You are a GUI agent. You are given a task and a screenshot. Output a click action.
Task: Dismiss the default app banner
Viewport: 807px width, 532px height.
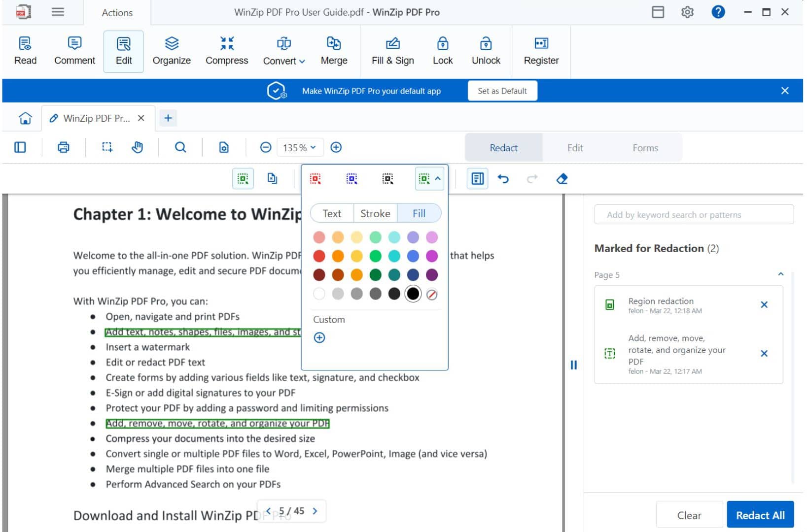pos(785,91)
